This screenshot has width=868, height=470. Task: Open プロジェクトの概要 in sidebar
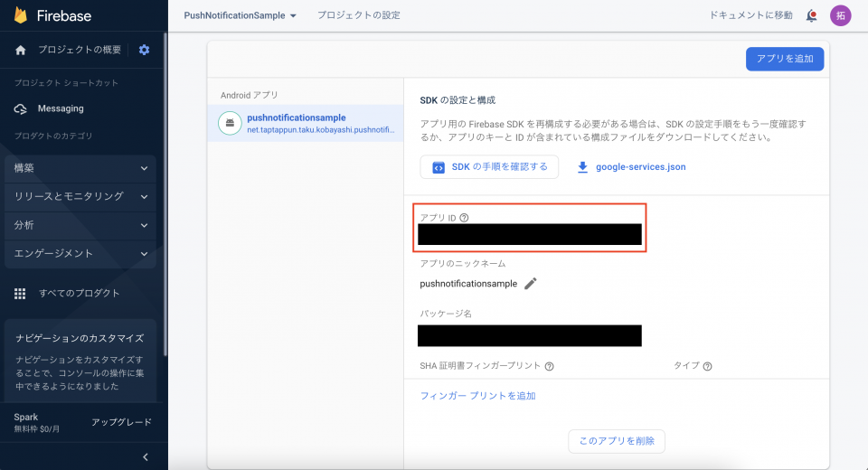(x=80, y=50)
